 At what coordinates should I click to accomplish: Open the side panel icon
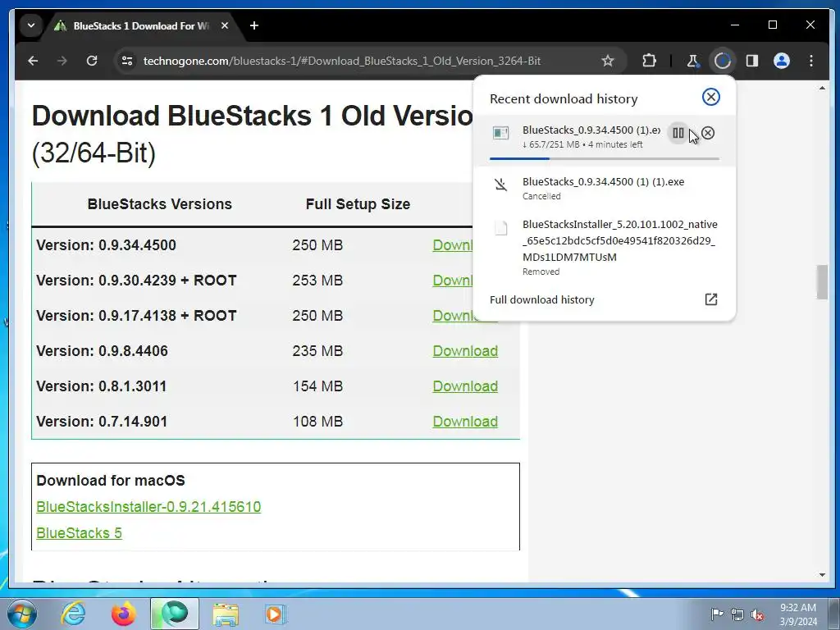click(x=752, y=61)
